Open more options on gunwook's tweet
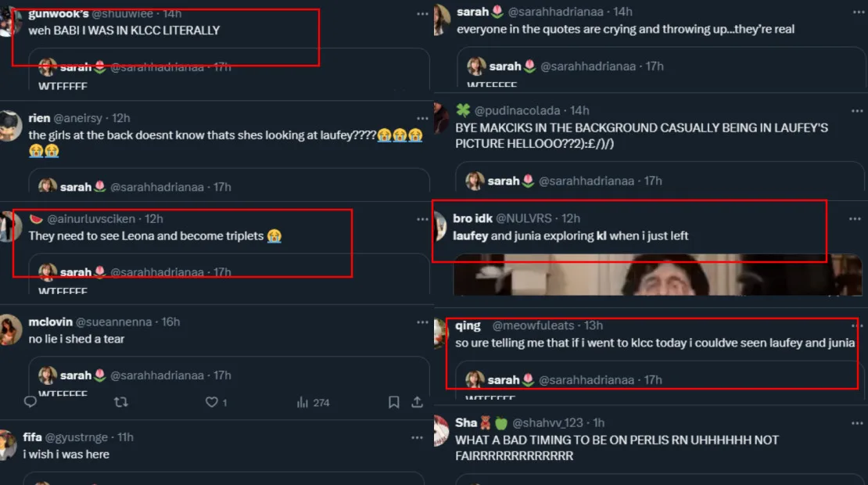868x485 pixels. (x=423, y=13)
